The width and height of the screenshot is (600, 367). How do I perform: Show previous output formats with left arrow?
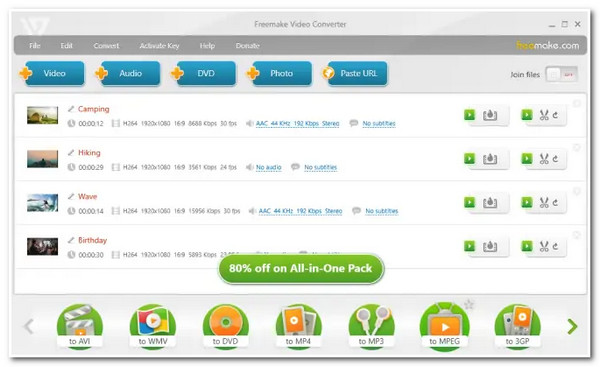(29, 326)
